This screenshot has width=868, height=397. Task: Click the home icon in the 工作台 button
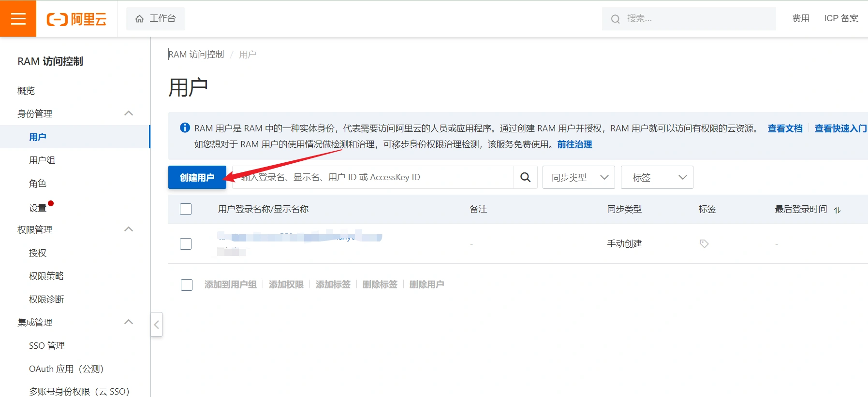(x=140, y=19)
